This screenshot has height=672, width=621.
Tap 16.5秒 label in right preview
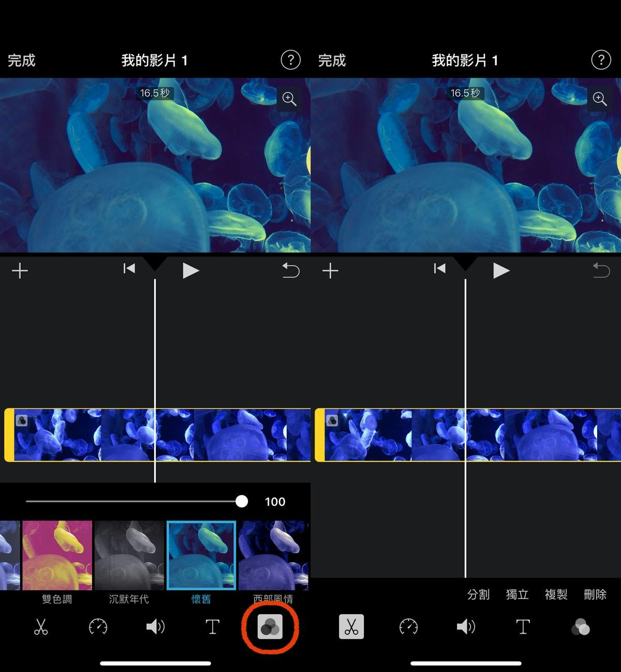(x=465, y=93)
